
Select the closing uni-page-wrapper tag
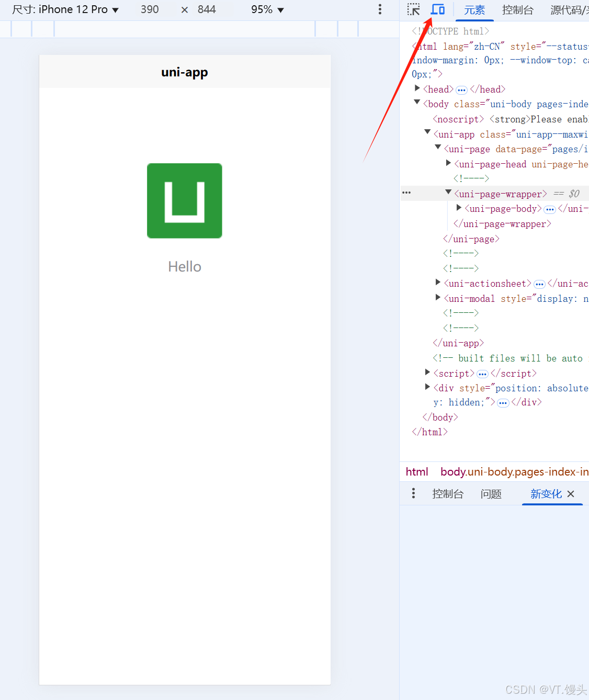point(502,224)
